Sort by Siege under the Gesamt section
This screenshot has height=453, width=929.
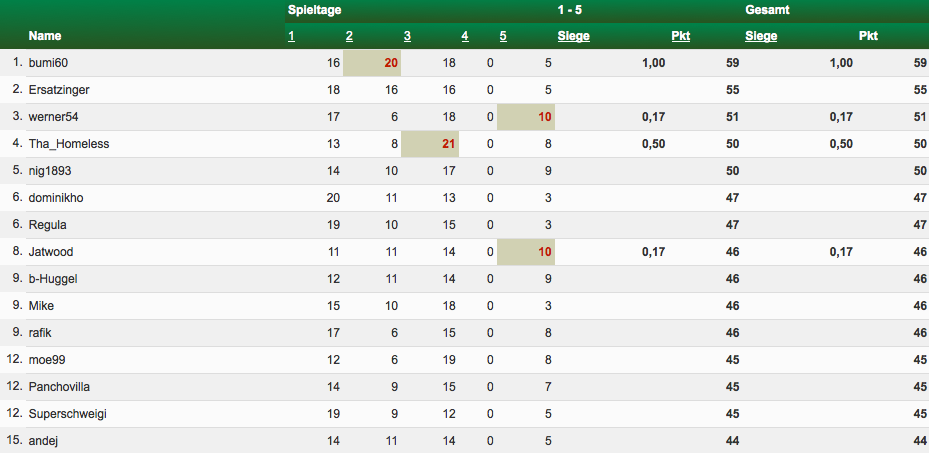coord(761,37)
